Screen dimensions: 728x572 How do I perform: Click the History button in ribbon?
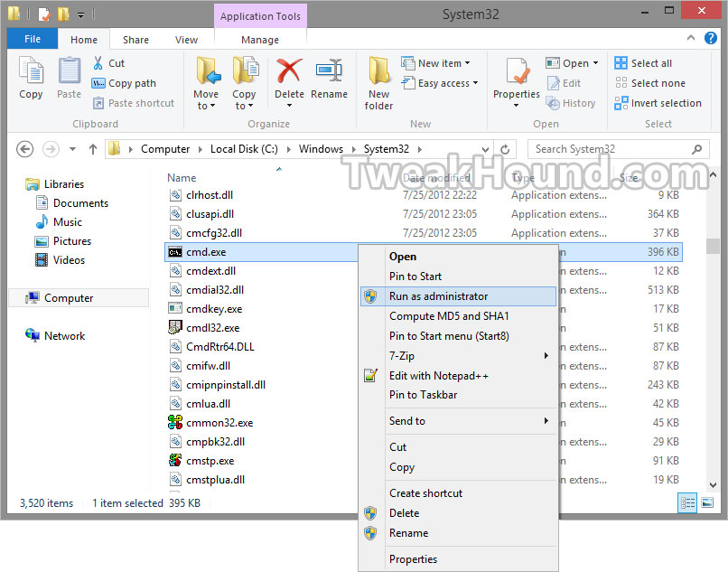tap(571, 103)
